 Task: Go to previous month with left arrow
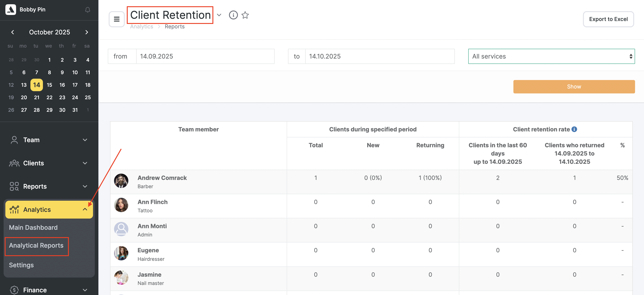[13, 32]
